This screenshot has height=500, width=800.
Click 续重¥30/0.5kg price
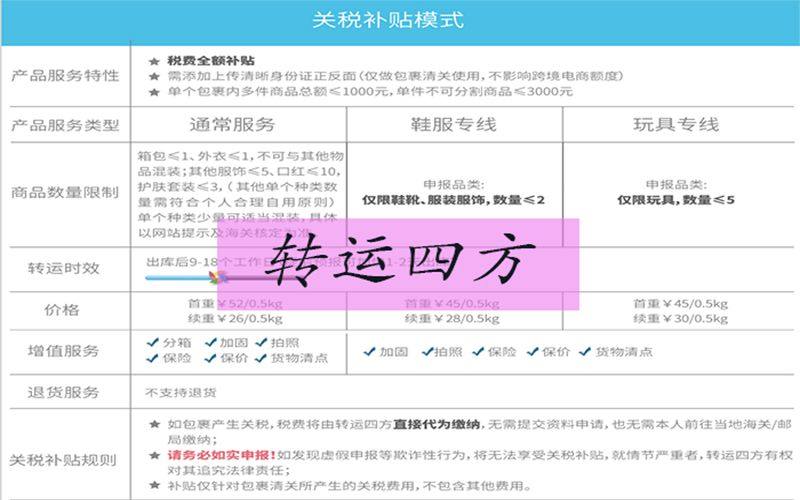tap(681, 319)
